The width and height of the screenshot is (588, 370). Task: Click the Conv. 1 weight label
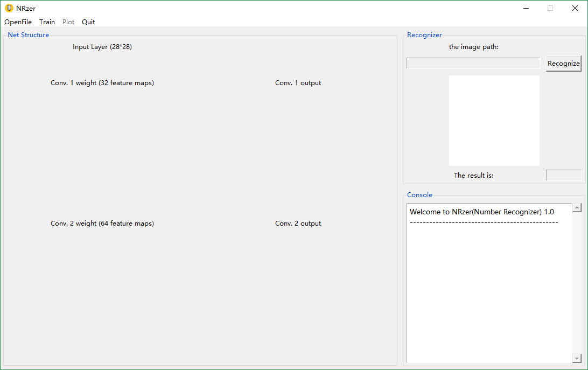(x=102, y=83)
